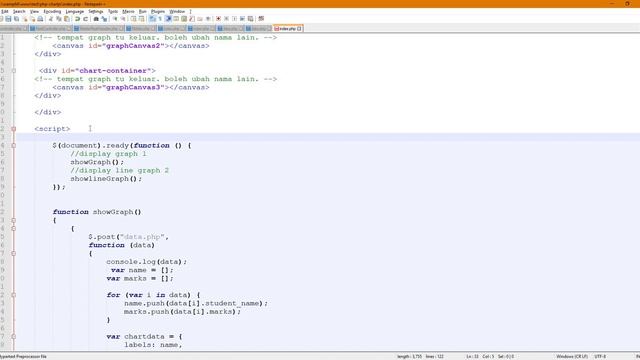Open the Language menu

click(x=75, y=11)
